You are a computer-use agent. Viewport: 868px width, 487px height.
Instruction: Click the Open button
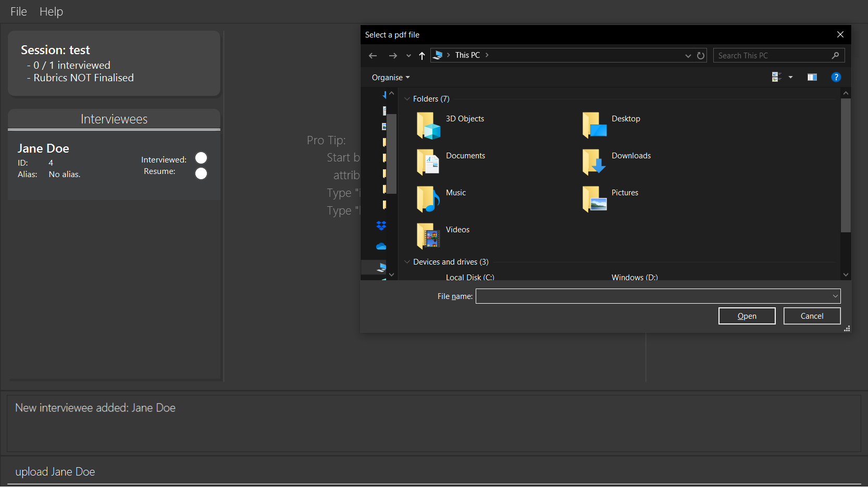747,316
